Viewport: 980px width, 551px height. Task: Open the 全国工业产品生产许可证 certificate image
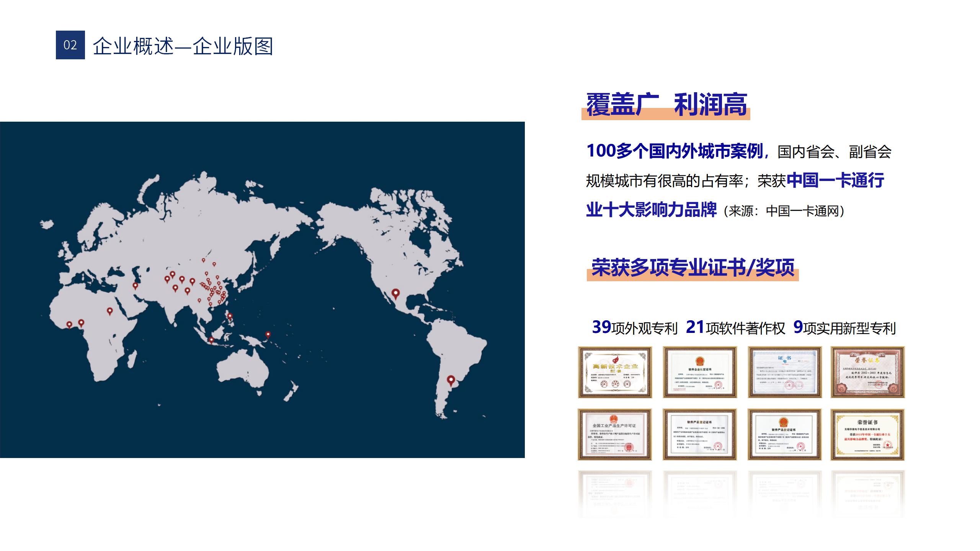[x=615, y=434]
